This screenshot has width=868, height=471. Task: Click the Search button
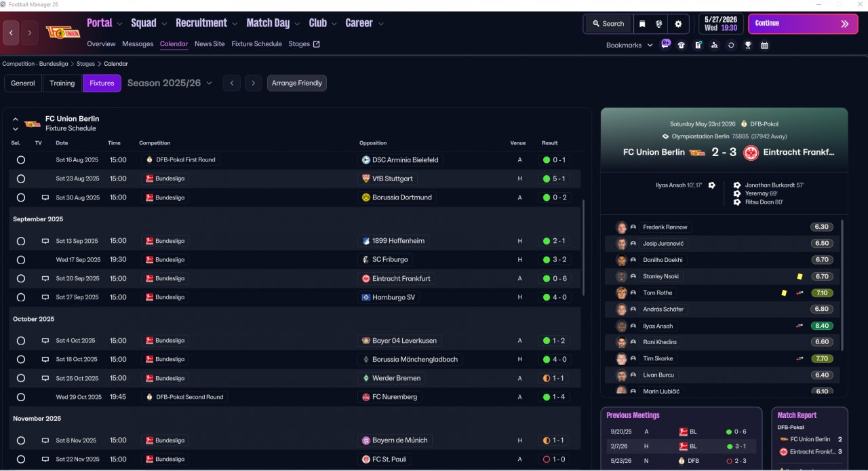[x=608, y=24]
